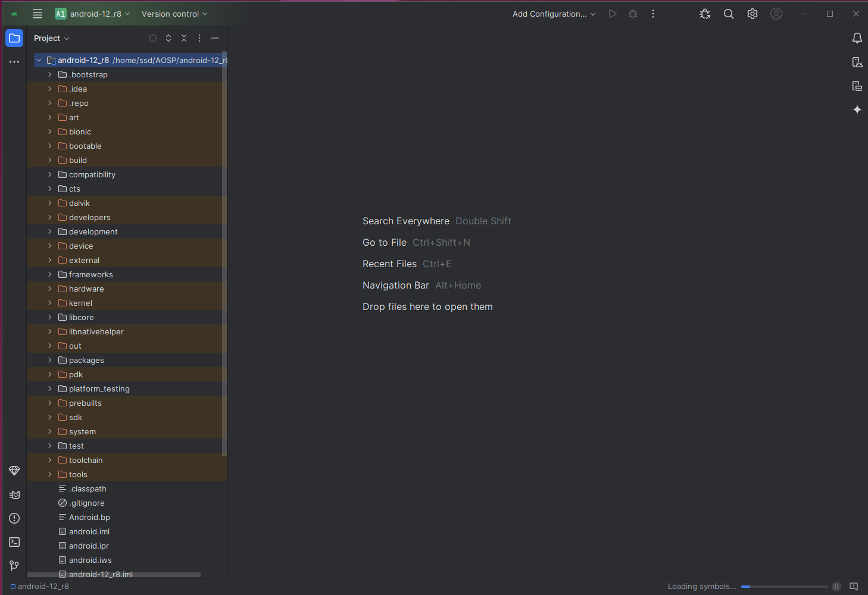The height and width of the screenshot is (595, 868).
Task: Open the Notifications bell icon
Action: click(x=857, y=37)
